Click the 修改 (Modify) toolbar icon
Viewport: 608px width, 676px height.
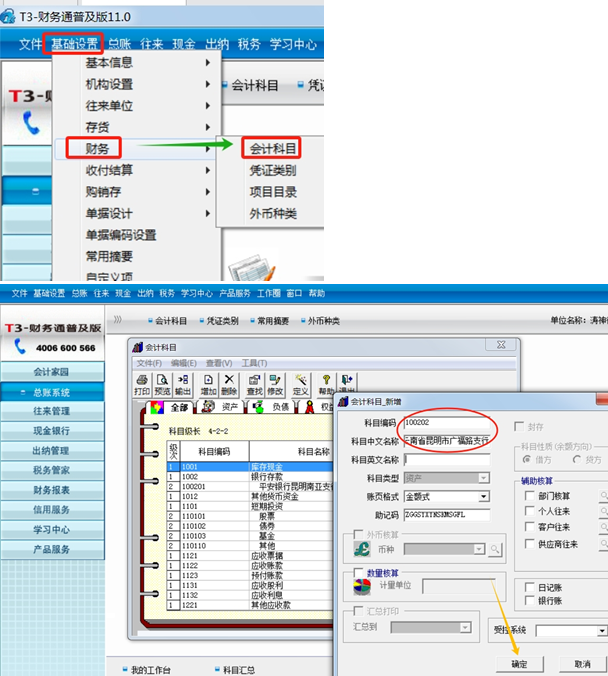point(276,385)
